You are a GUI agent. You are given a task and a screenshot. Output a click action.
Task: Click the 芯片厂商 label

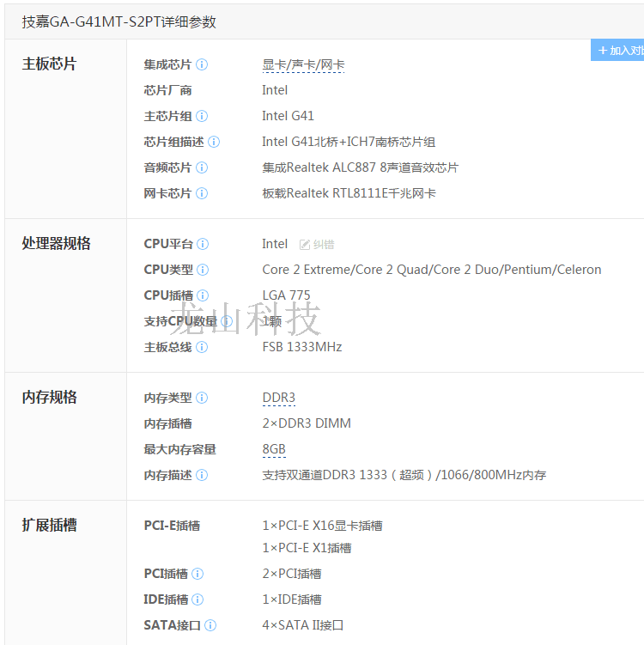click(167, 90)
